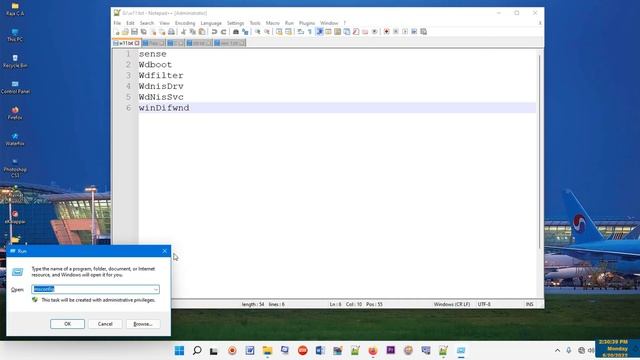The height and width of the screenshot is (360, 640).
Task: Open the File menu in Notepad++
Action: 117,23
